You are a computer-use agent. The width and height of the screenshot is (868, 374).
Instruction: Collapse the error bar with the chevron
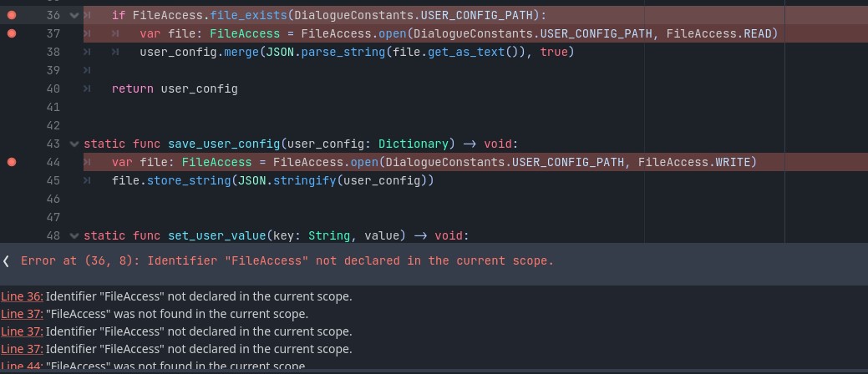click(x=6, y=261)
